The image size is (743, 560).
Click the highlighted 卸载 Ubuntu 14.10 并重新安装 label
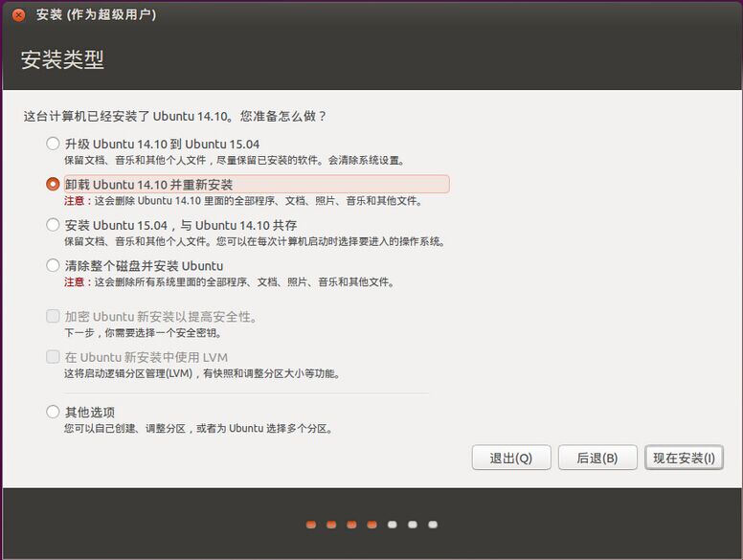tap(257, 185)
